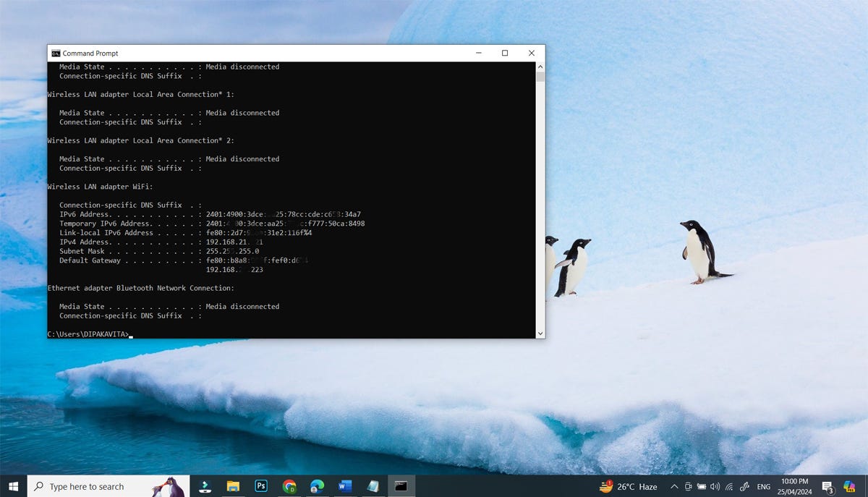Screen dimensions: 868x497
Task: Open the WiFi network flyout
Action: pos(729,487)
